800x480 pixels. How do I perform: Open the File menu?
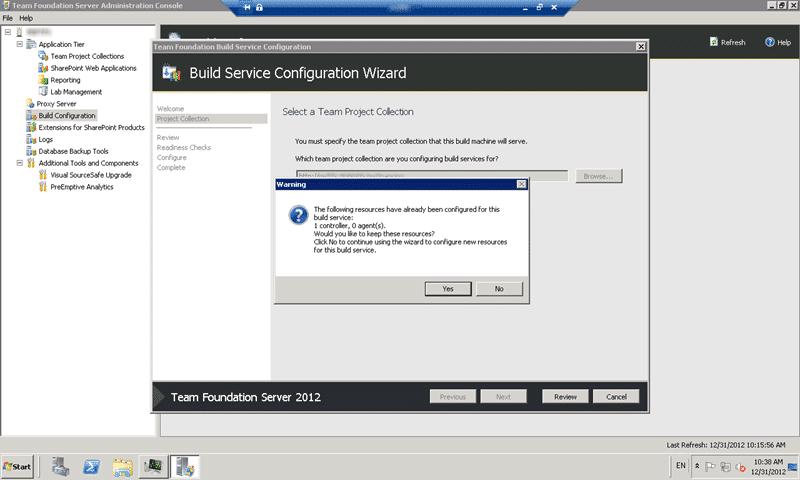point(8,18)
